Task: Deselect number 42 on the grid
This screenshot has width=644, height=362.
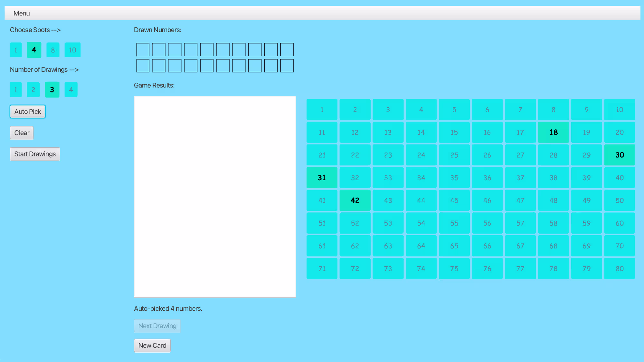Action: 355,200
